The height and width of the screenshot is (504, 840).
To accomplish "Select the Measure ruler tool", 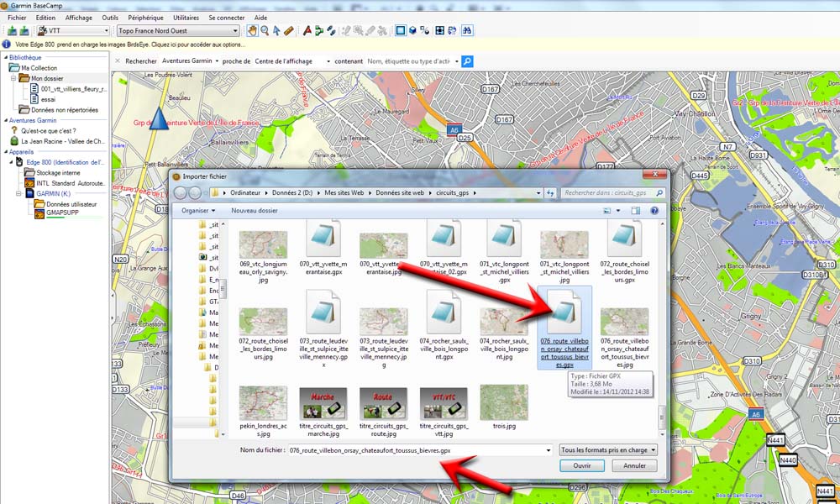I will pyautogui.click(x=289, y=30).
